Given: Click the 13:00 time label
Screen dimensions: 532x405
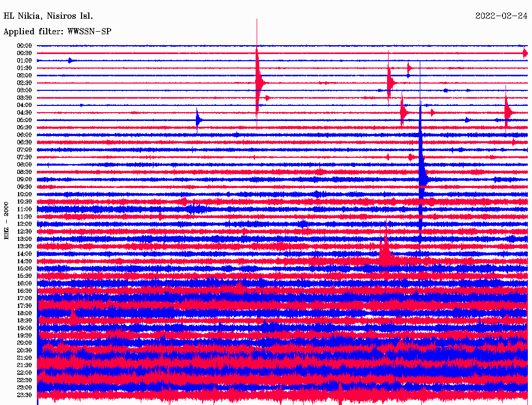Looking at the screenshot, I should (x=24, y=239).
